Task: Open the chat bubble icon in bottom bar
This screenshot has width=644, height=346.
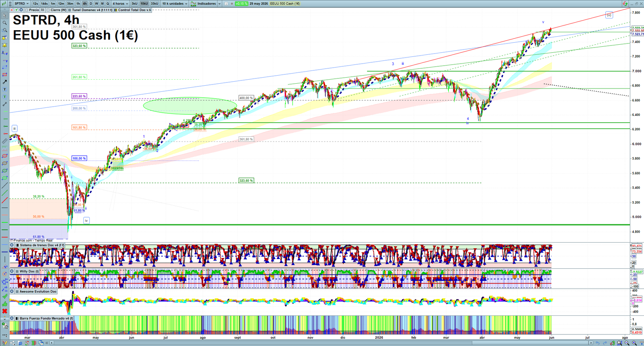Action: click(x=20, y=343)
